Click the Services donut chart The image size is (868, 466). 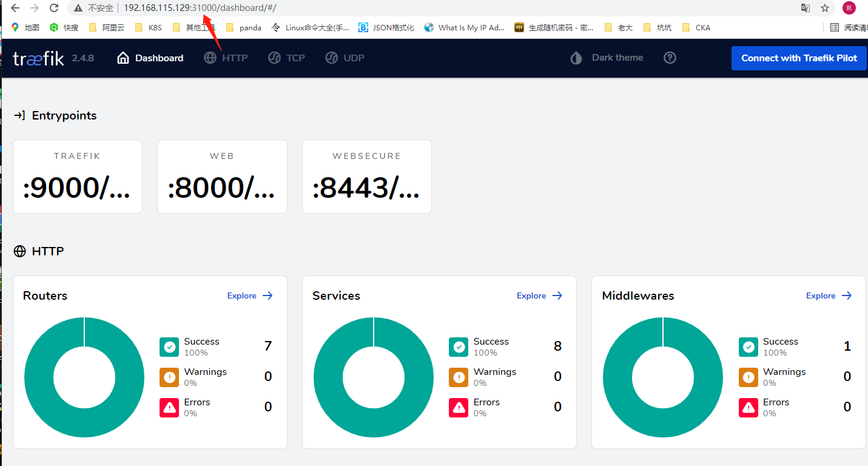373,377
